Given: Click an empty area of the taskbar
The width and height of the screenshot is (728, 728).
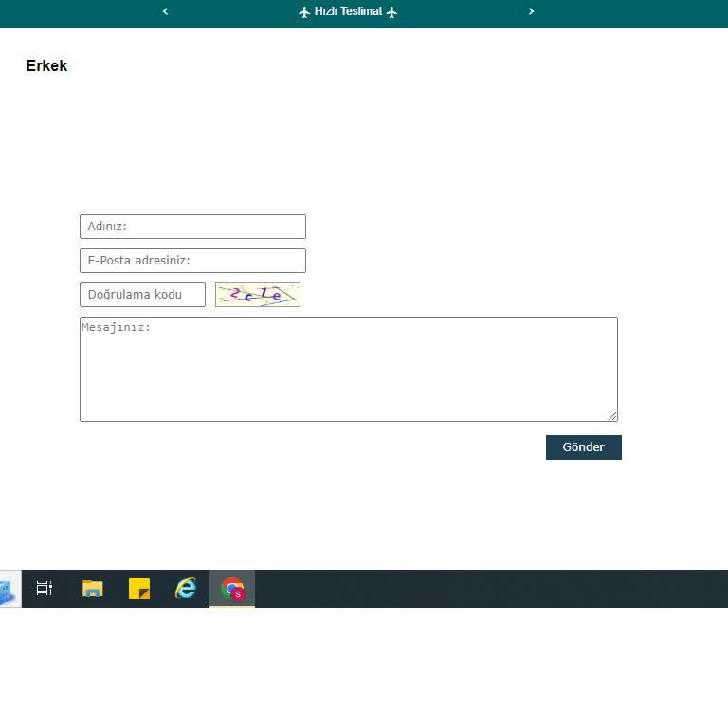Looking at the screenshot, I should (x=474, y=589).
